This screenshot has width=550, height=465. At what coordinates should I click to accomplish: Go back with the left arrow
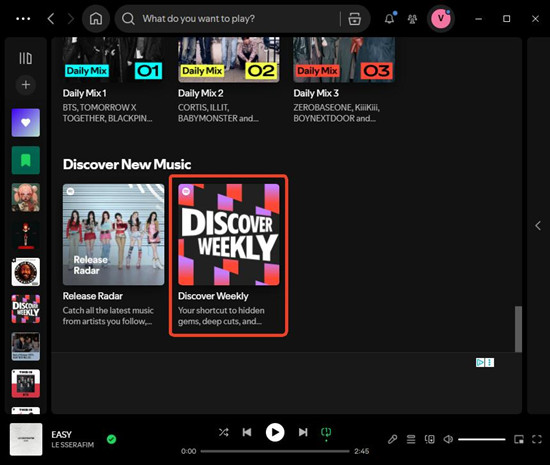click(51, 19)
